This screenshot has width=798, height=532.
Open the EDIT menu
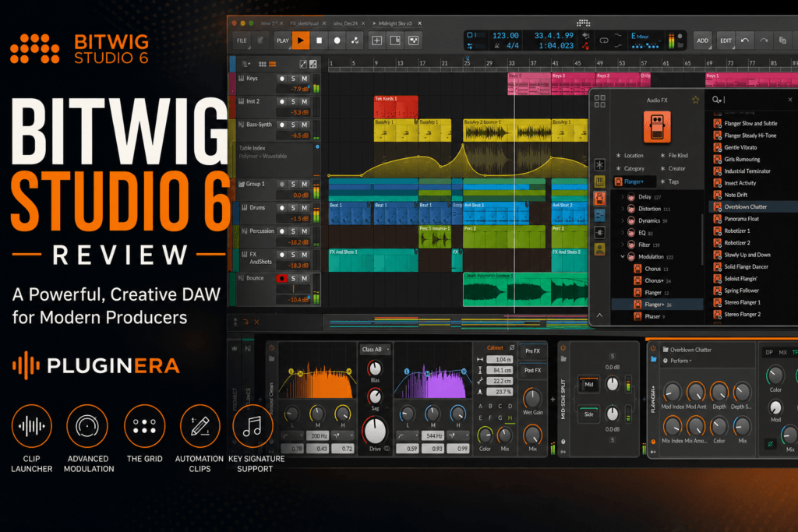(x=726, y=41)
